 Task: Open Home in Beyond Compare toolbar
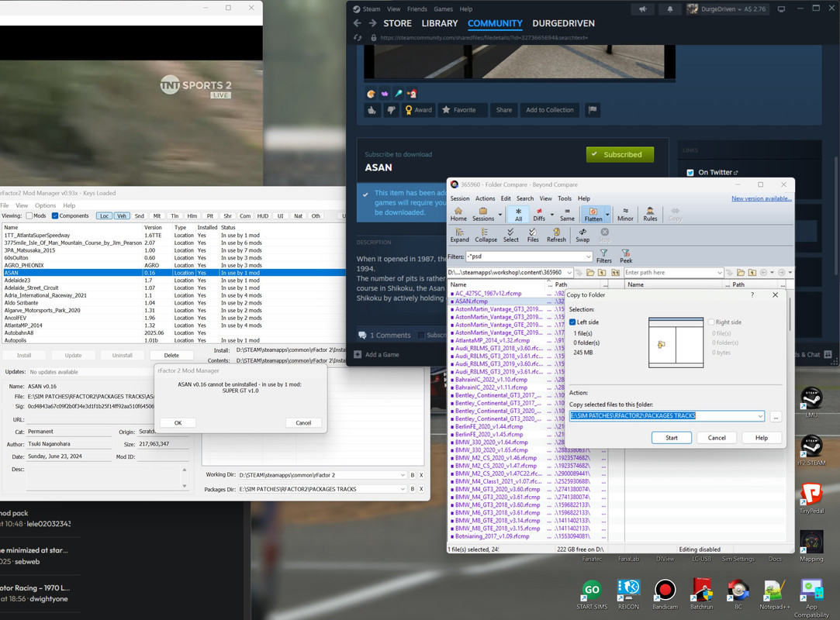458,214
